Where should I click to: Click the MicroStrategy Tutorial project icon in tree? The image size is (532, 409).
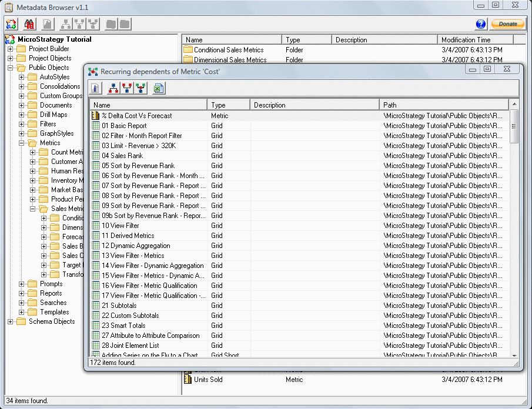(x=10, y=39)
